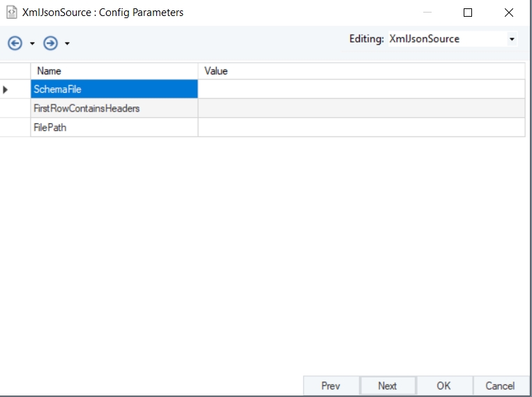Open the forward arrow history dropdown
Image resolution: width=532 pixels, height=397 pixels.
67,44
